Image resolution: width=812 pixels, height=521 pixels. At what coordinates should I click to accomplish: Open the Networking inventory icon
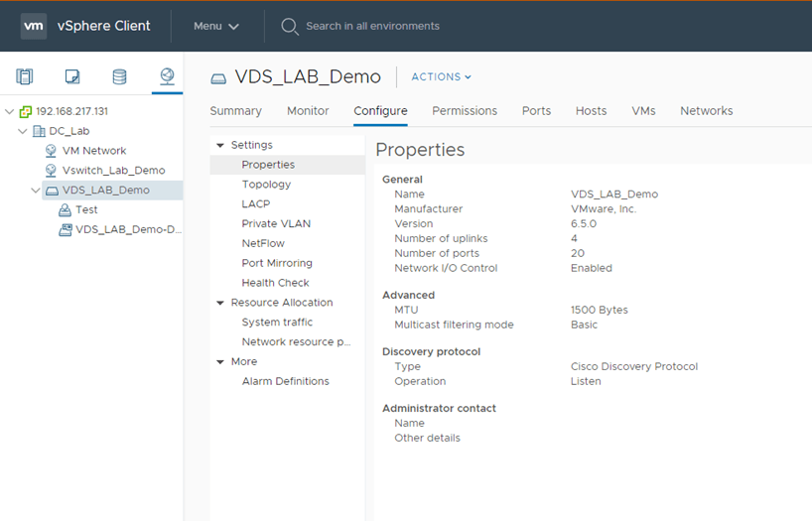tap(167, 76)
